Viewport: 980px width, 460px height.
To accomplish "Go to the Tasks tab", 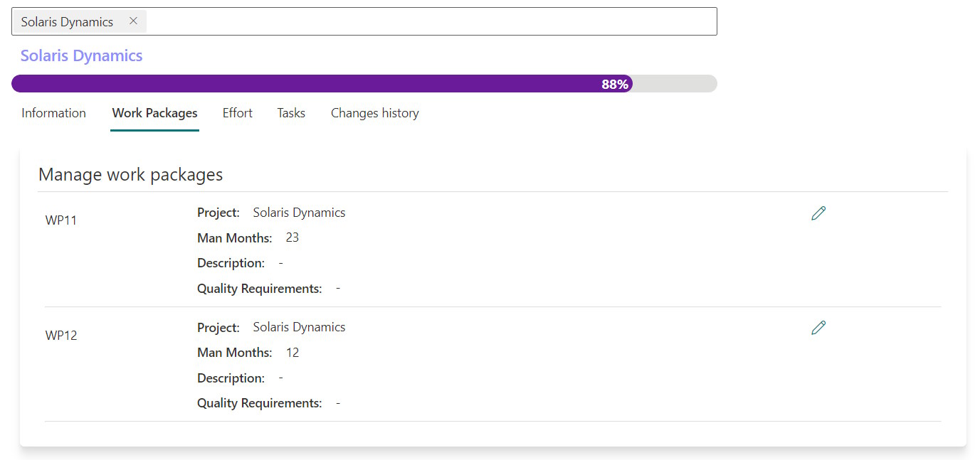I will (x=291, y=113).
